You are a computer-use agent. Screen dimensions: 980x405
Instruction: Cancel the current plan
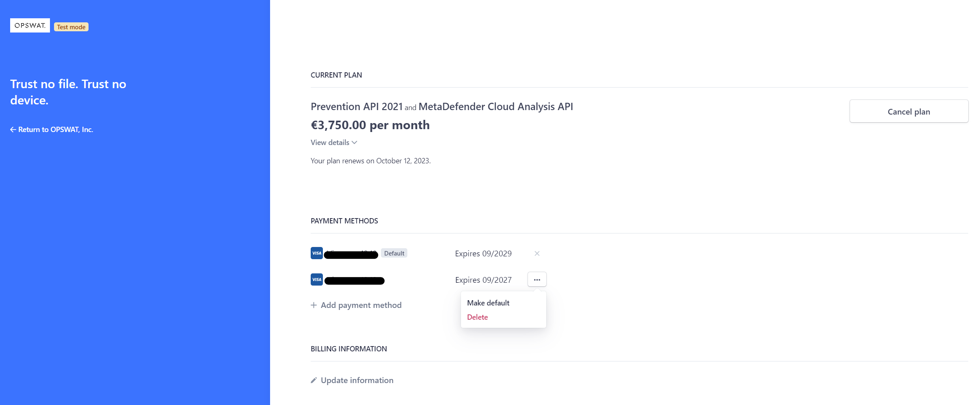[909, 111]
